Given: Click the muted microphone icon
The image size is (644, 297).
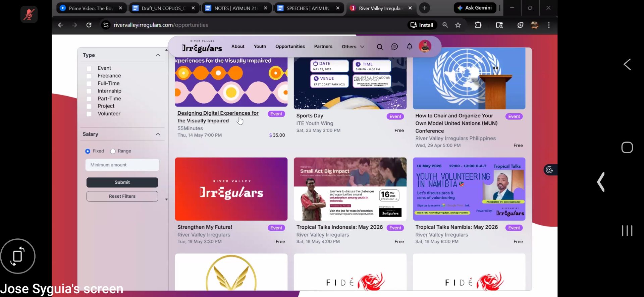Looking at the screenshot, I should point(29,14).
